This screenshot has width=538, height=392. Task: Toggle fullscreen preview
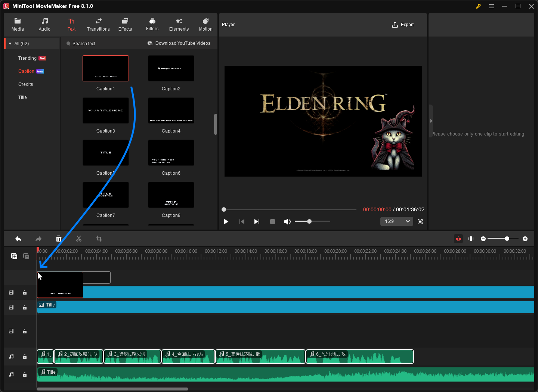(x=420, y=222)
